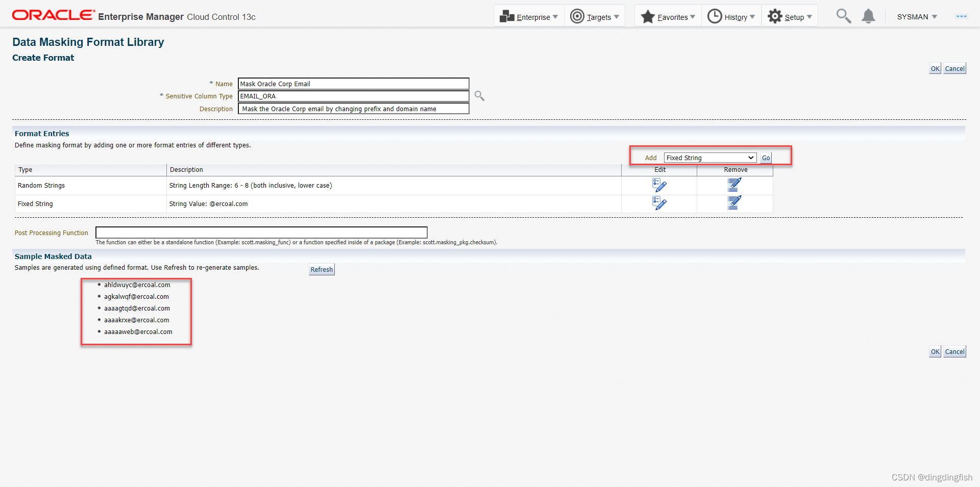Click sample ahldwuyc@ercoal.com
980x487 pixels.
(137, 285)
